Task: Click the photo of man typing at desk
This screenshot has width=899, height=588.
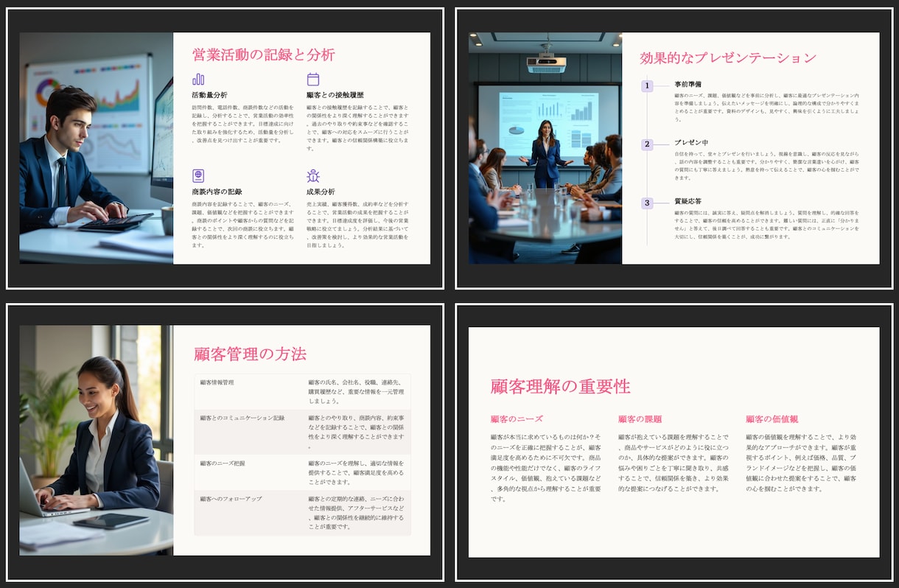Action: [96, 148]
